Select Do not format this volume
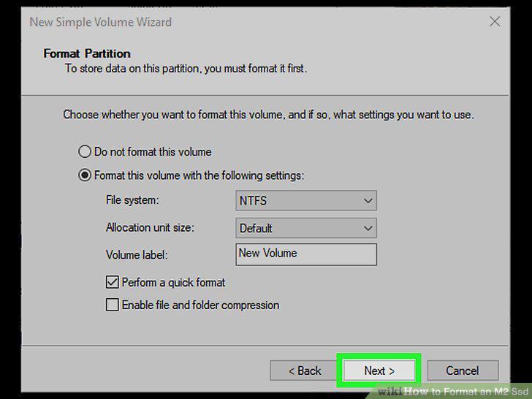The image size is (532, 399). point(85,151)
